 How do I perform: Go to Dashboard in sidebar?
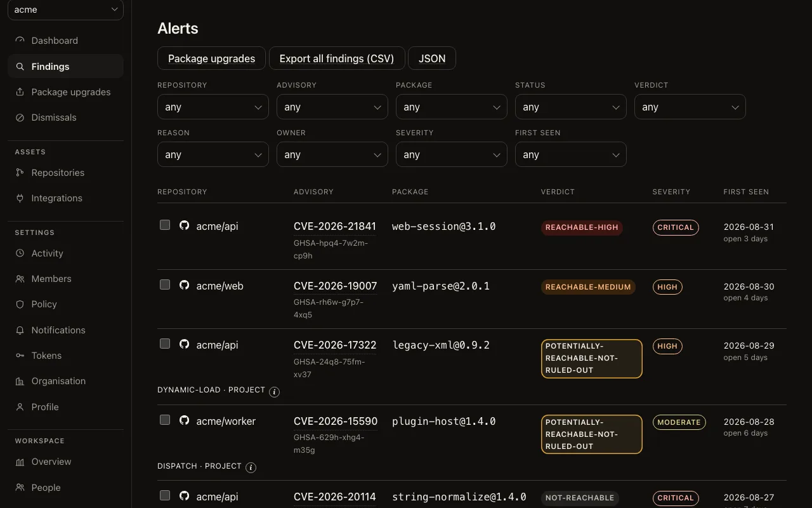(65, 41)
